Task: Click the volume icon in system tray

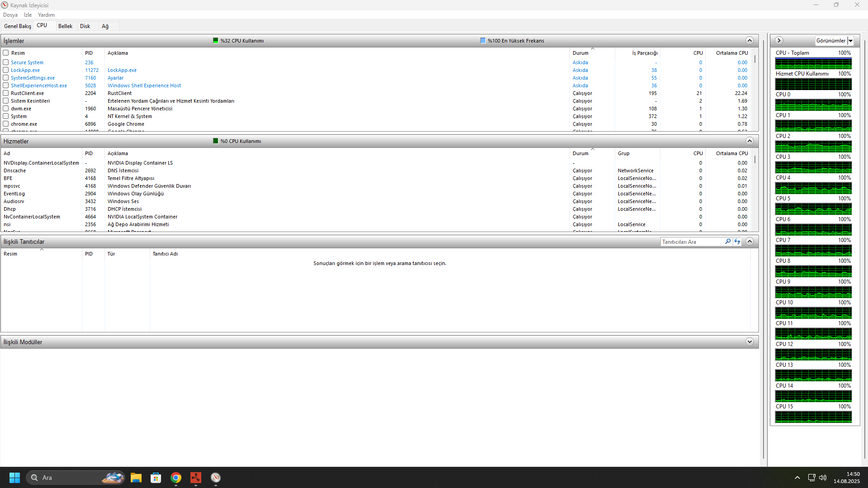Action: click(823, 478)
